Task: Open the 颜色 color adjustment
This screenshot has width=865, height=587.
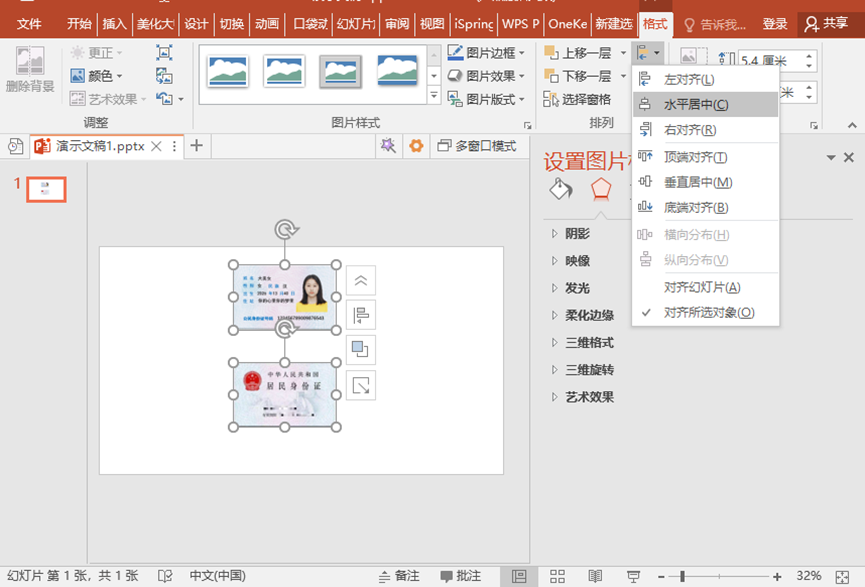Action: click(97, 76)
